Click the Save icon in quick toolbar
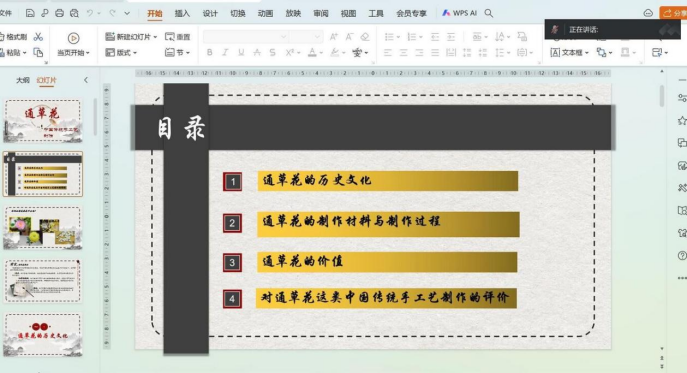The height and width of the screenshot is (373, 687). [x=30, y=14]
